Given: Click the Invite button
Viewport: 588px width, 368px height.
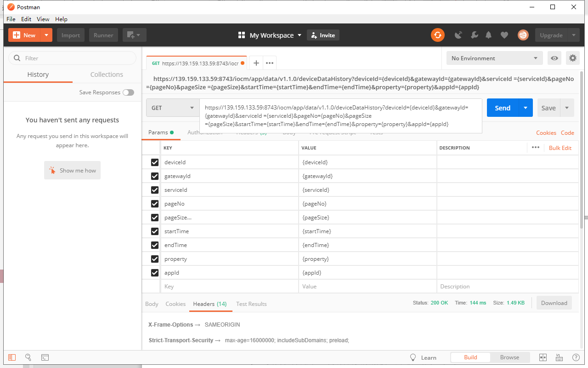Looking at the screenshot, I should coord(323,35).
